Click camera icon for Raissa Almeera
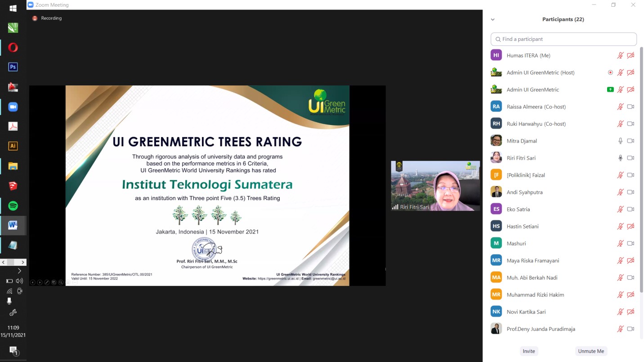The width and height of the screenshot is (644, 362). [631, 107]
